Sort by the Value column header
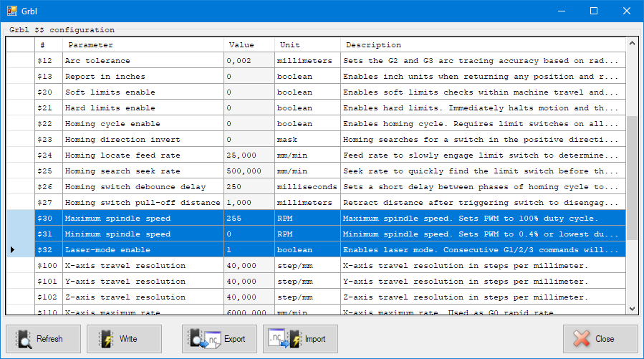Image resolution: width=644 pixels, height=359 pixels. (x=249, y=45)
